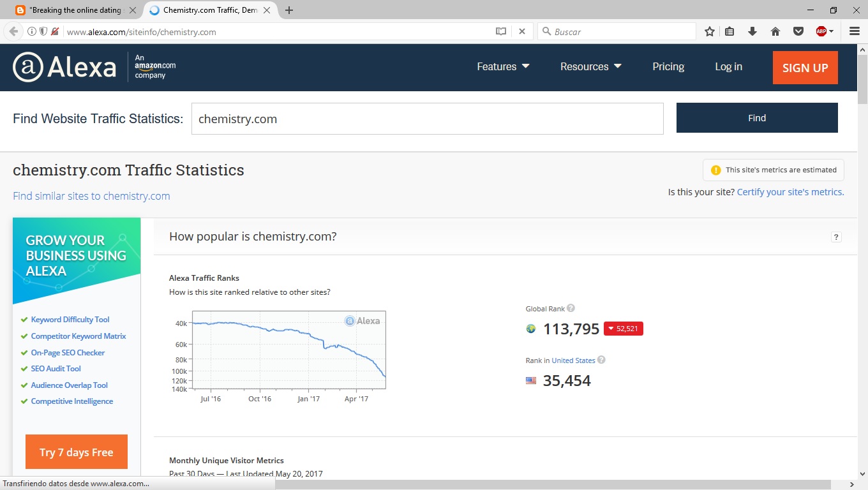Click the red 52,521 rank change badge
The height and width of the screenshot is (490, 868).
point(624,329)
